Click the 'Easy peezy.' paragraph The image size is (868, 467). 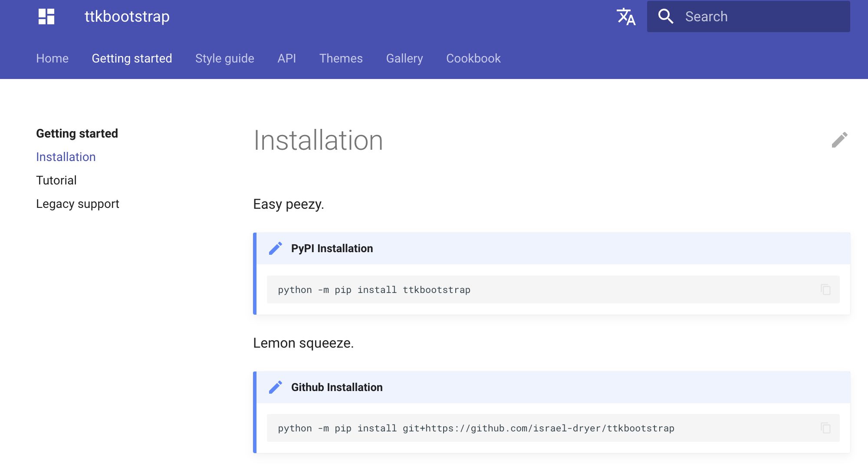pyautogui.click(x=289, y=204)
